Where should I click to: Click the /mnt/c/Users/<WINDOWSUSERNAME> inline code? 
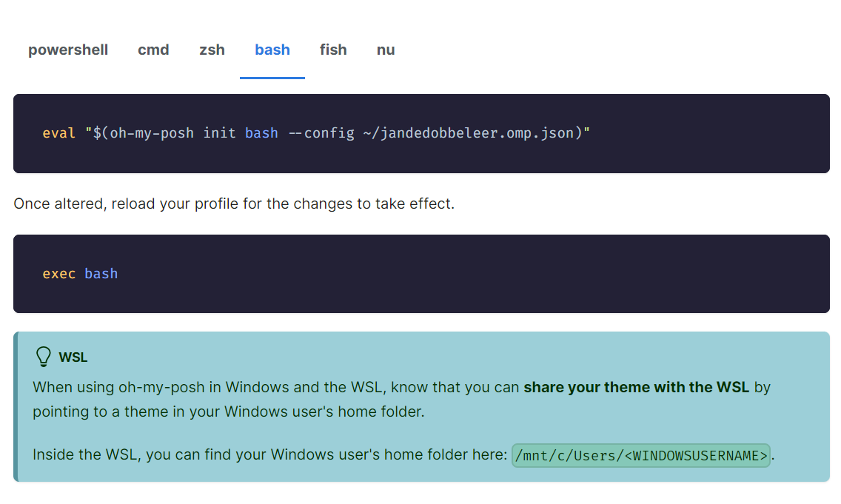641,455
